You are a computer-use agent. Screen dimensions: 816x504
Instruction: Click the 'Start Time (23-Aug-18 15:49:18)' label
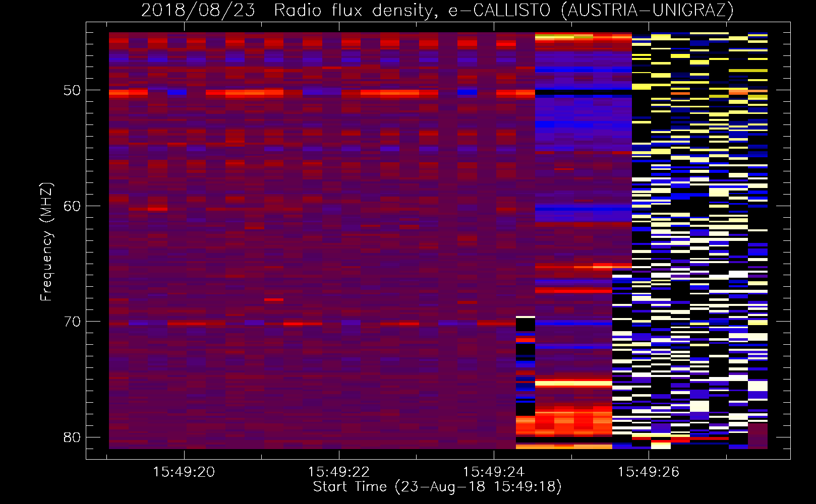click(x=437, y=487)
